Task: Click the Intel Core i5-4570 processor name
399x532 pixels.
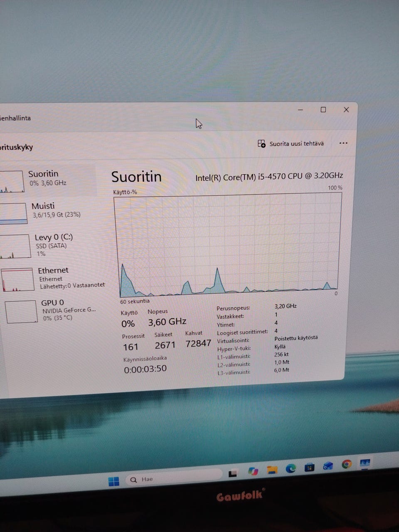Action: (x=269, y=176)
